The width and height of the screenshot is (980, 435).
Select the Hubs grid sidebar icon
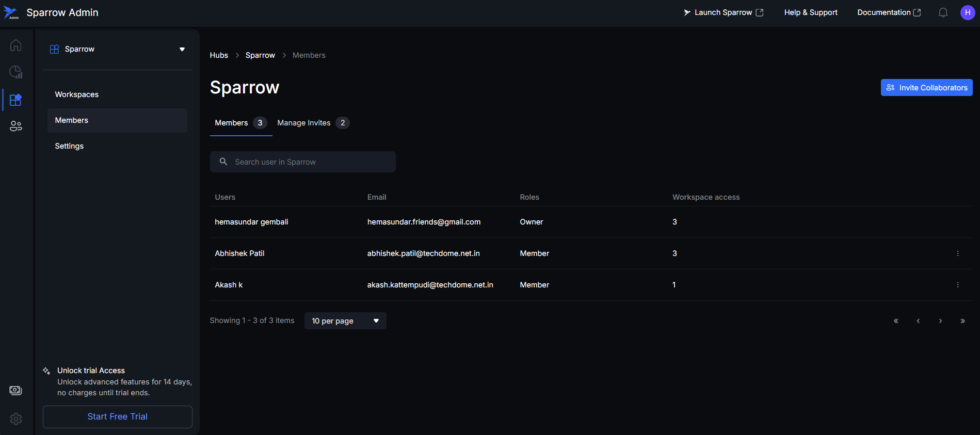coord(15,100)
